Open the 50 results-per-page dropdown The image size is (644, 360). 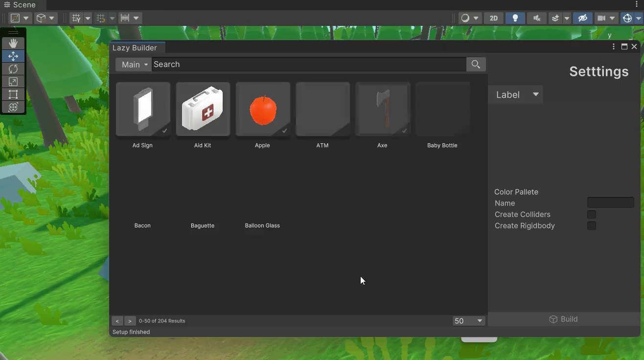469,321
